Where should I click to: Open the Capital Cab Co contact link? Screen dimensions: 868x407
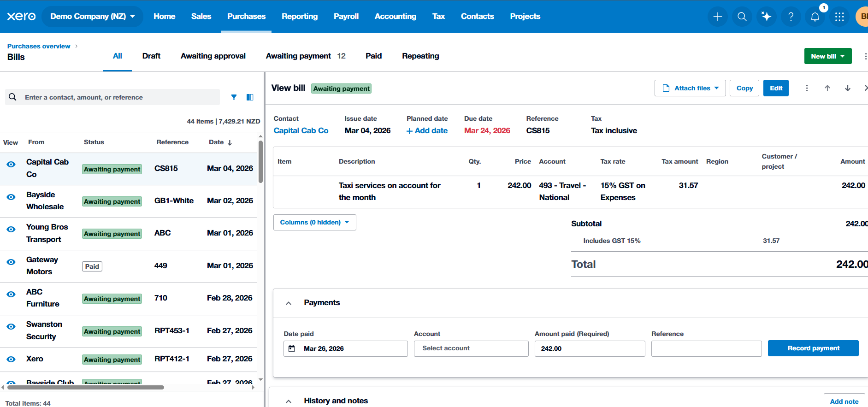[301, 130]
